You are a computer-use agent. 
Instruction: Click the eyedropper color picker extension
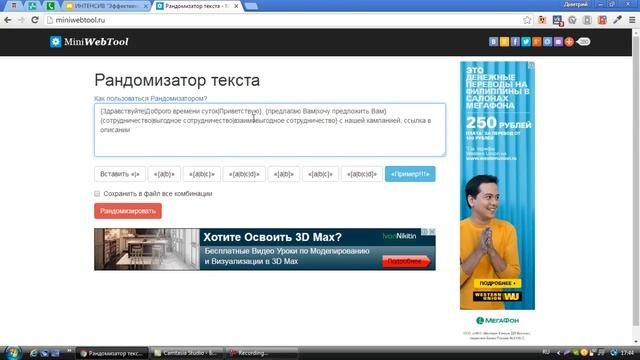pyautogui.click(x=617, y=20)
